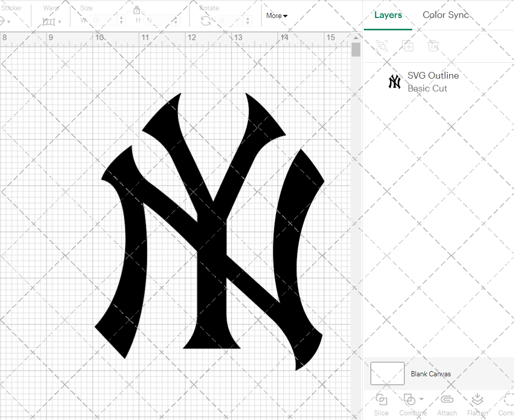Click the Warp label
This screenshot has height=420, width=514.
pos(50,8)
